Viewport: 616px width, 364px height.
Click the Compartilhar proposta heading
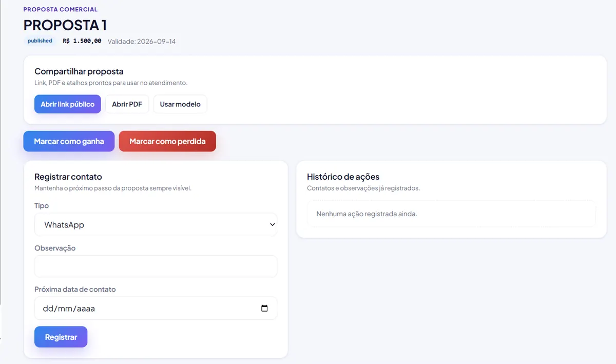pyautogui.click(x=79, y=71)
